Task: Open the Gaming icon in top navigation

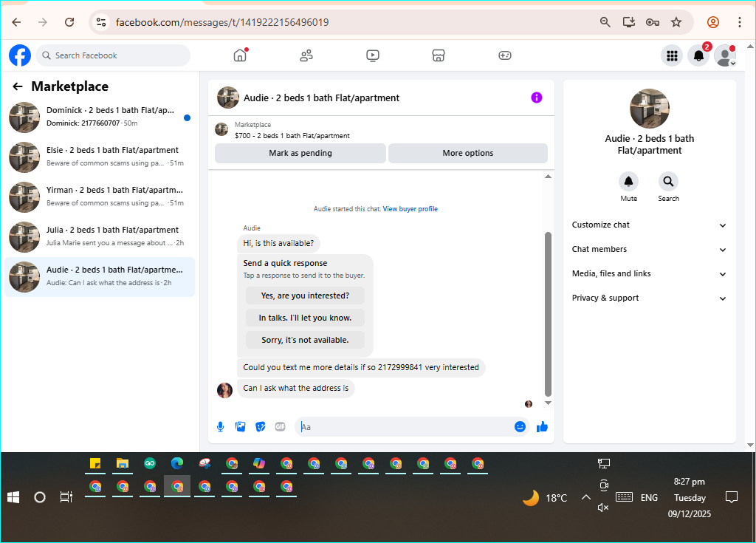Action: 505,55
